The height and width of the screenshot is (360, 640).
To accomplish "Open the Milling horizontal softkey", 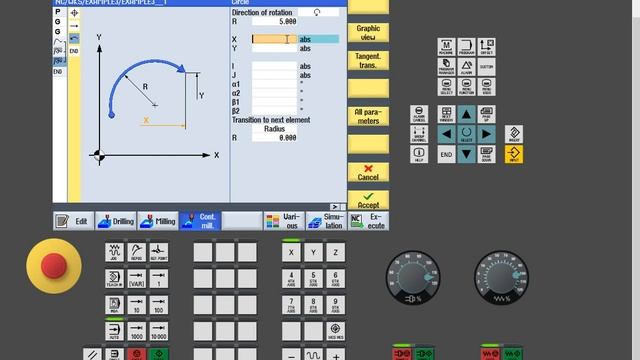I will point(158,221).
